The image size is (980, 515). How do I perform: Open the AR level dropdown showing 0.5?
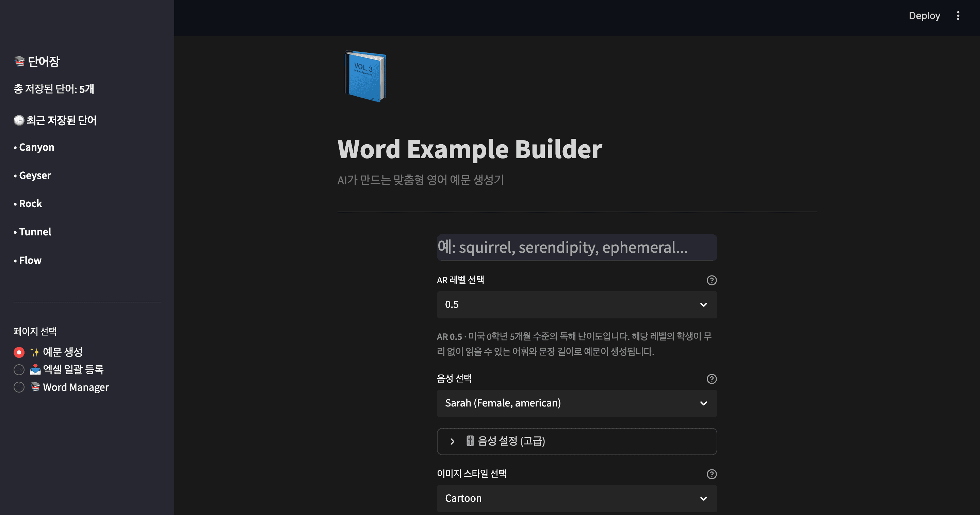point(576,304)
